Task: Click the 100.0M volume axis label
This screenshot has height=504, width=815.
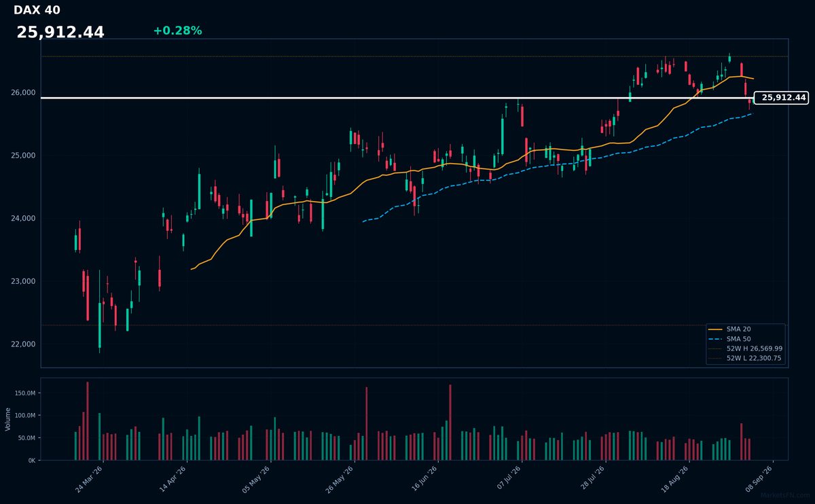Action: (x=24, y=416)
